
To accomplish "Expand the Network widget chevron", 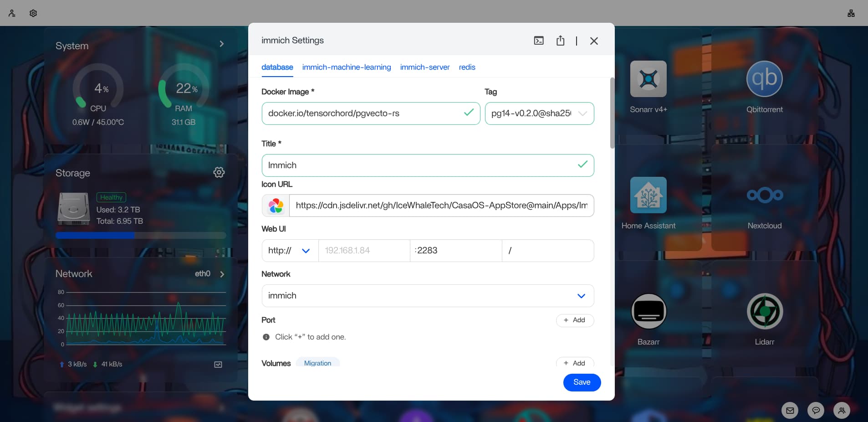I will tap(222, 274).
